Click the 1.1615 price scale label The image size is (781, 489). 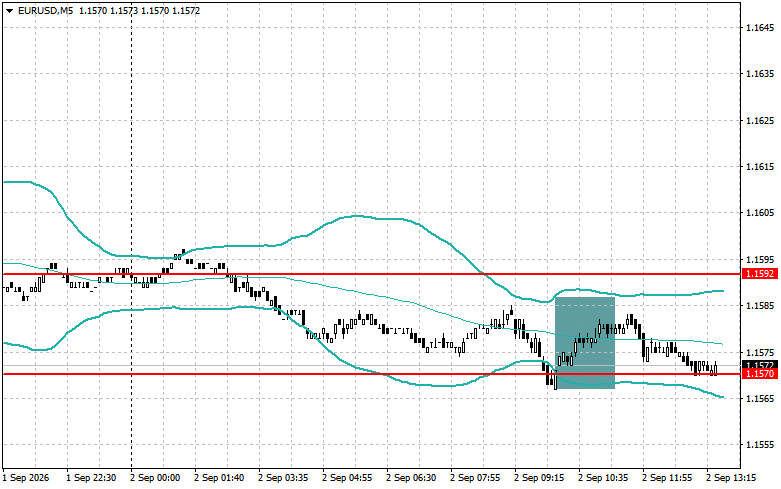point(760,166)
